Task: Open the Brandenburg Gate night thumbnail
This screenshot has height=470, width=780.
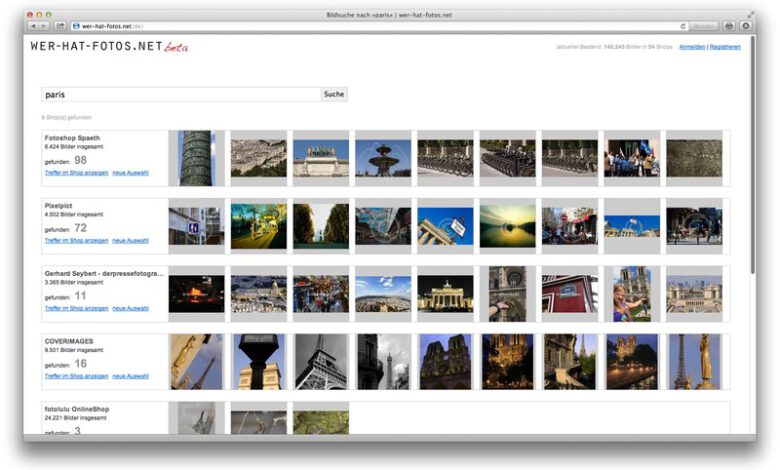Action: pos(445,294)
